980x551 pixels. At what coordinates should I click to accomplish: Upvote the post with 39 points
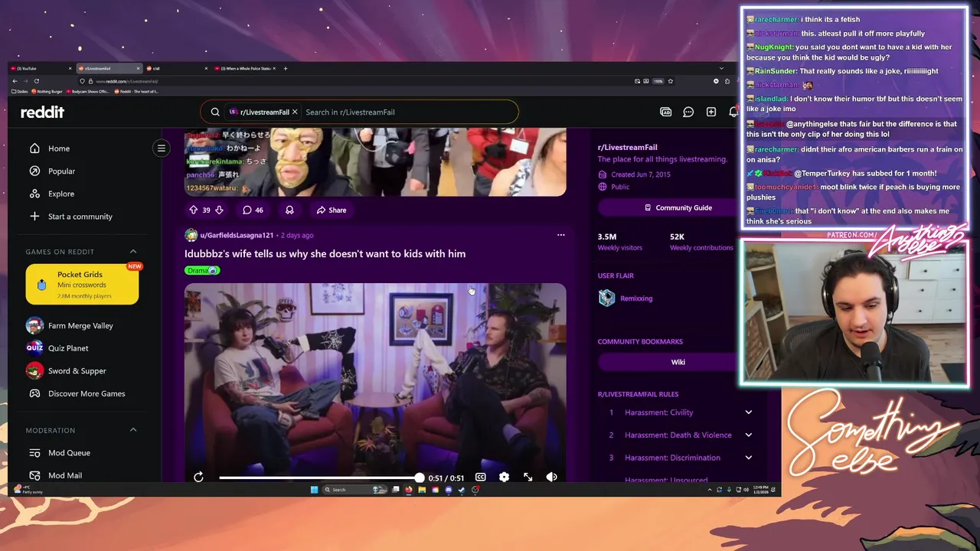(x=193, y=210)
